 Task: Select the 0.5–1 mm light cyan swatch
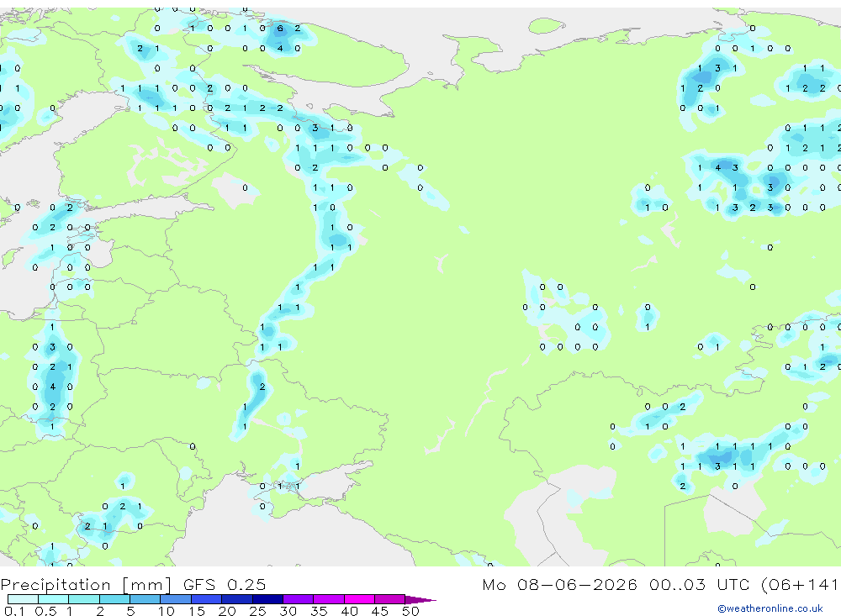click(x=54, y=599)
